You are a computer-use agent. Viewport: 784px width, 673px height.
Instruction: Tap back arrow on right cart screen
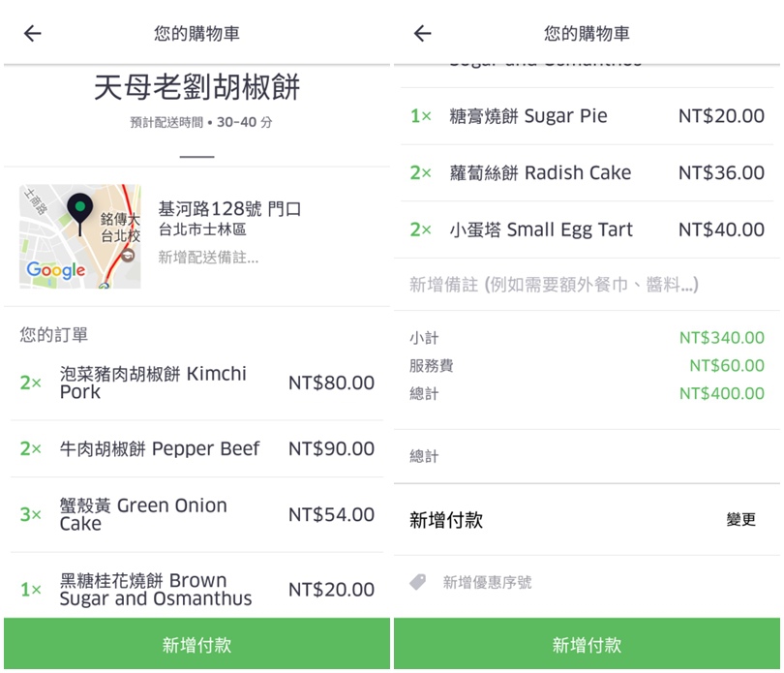(x=423, y=34)
